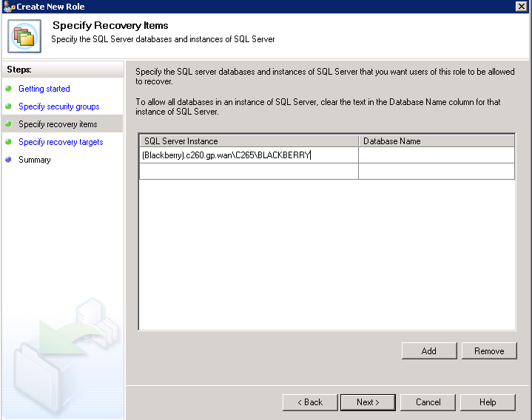
Task: Click the Steps: label
Action: point(19,70)
